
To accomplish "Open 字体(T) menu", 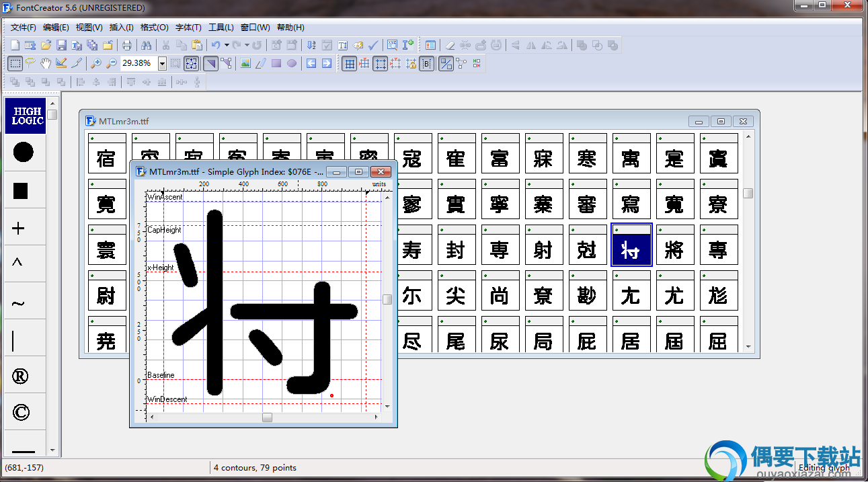I will 188,28.
